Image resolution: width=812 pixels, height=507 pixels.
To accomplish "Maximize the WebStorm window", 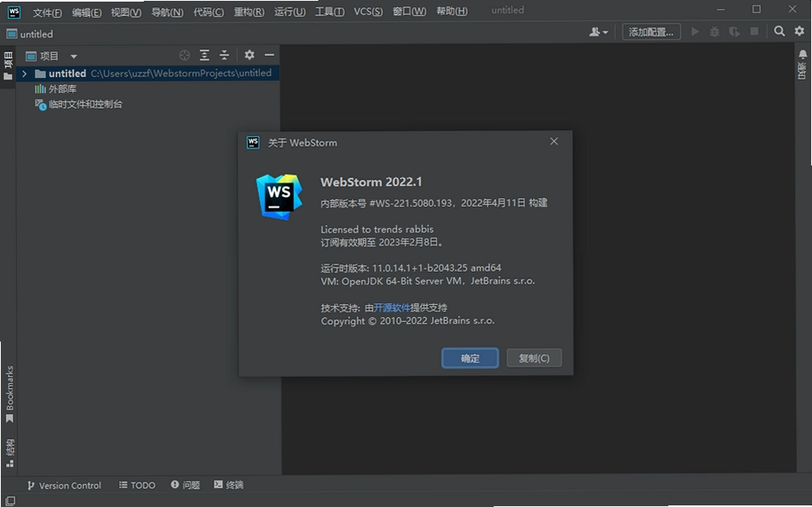I will click(x=756, y=10).
